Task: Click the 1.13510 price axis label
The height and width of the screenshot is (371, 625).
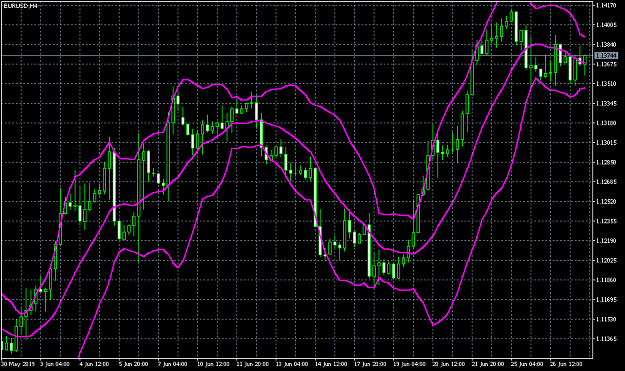Action: (x=606, y=84)
